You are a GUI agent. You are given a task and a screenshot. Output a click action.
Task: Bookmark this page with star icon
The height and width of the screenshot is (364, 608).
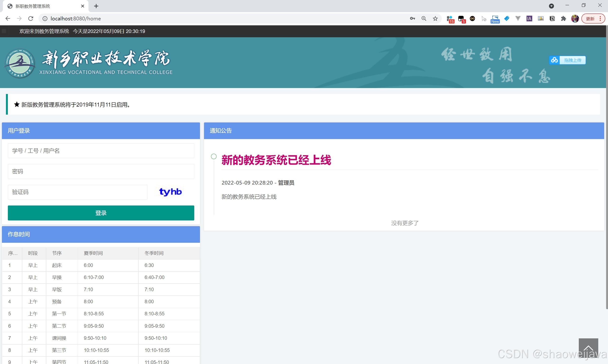tap(435, 19)
